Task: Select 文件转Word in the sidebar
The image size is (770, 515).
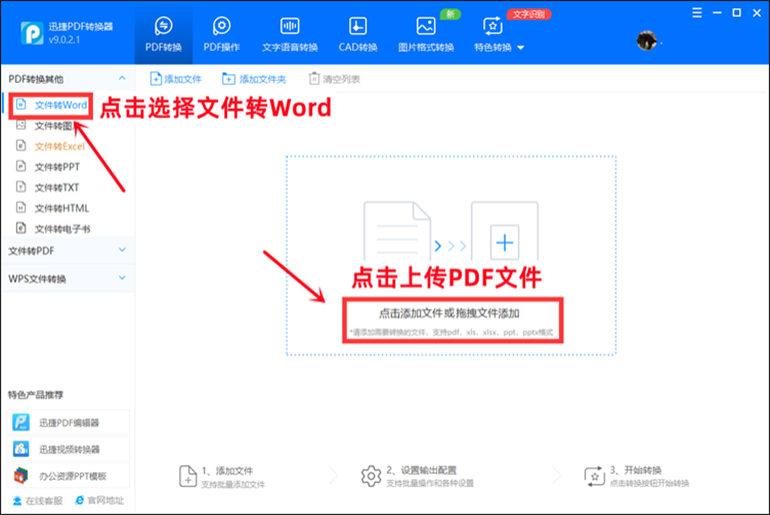Action: (51, 105)
